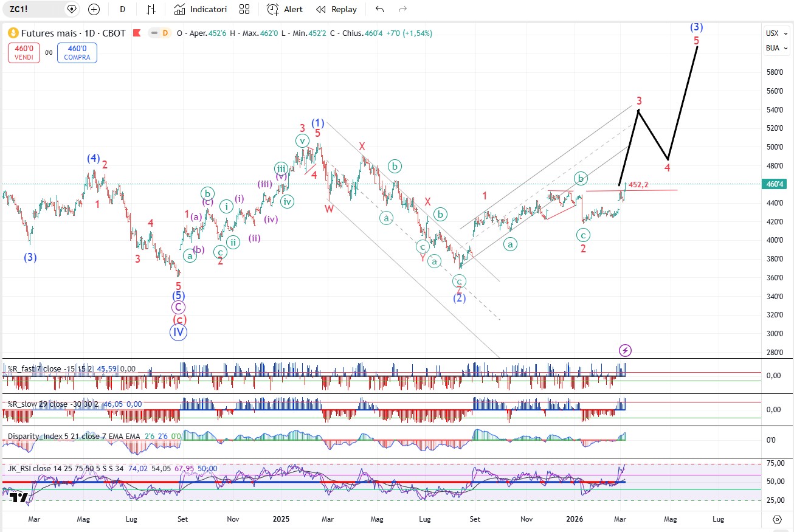794x532 pixels.
Task: Click the %R_fast indicator legend
Action: point(71,368)
